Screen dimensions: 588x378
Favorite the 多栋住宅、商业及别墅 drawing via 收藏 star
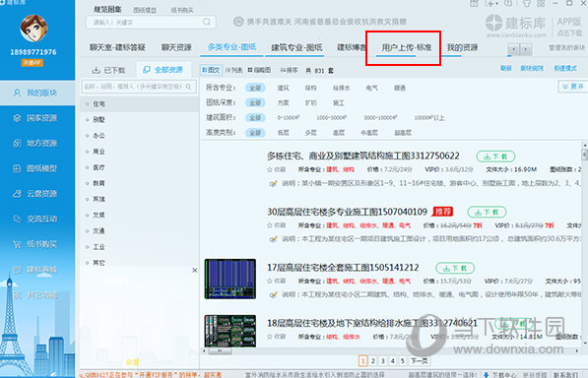point(277,169)
